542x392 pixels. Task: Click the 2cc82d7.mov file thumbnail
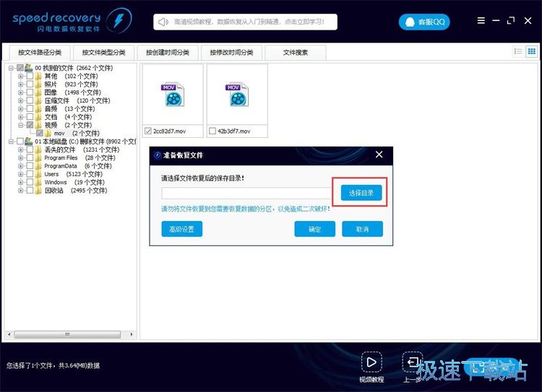coord(173,95)
